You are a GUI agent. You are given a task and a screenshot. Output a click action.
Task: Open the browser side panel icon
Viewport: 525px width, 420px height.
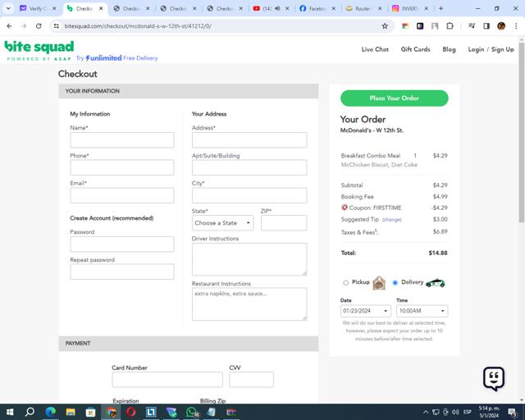(486, 25)
